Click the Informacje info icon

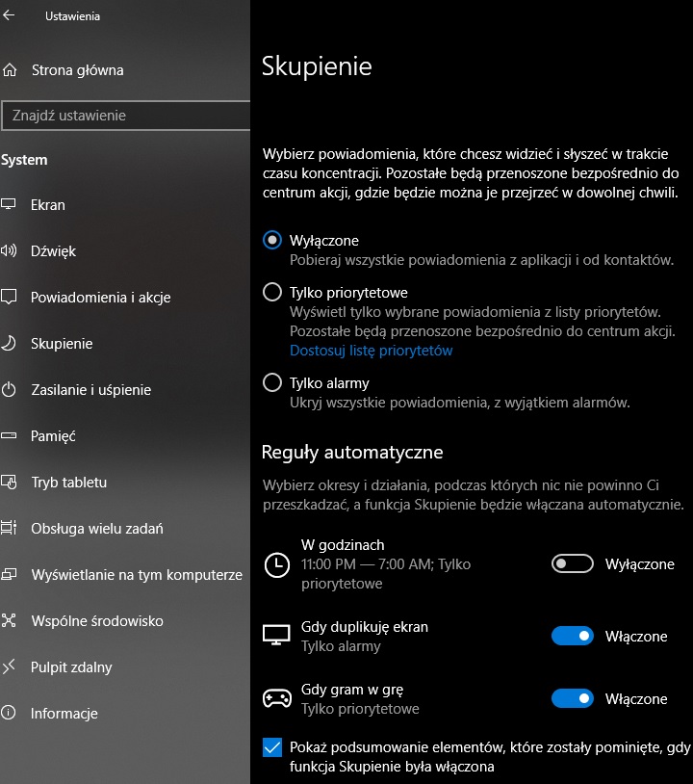[9, 714]
